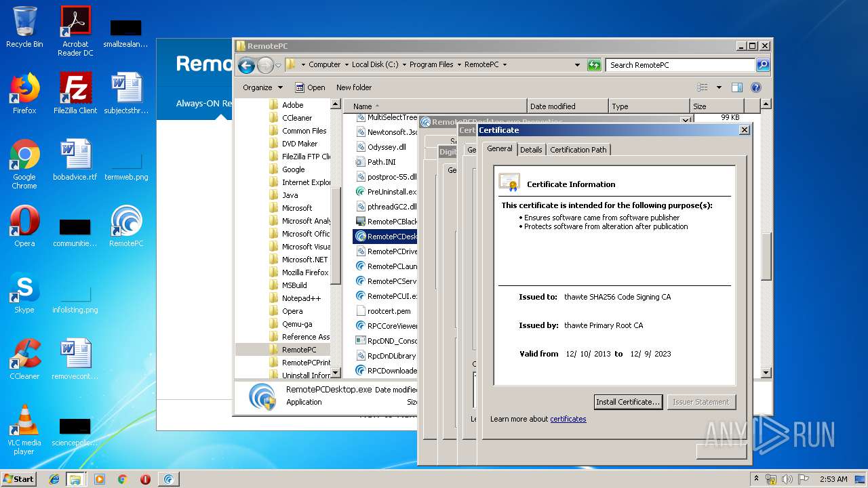Viewport: 868px width, 488px height.
Task: Select RemotePC folder in tree
Action: click(299, 350)
